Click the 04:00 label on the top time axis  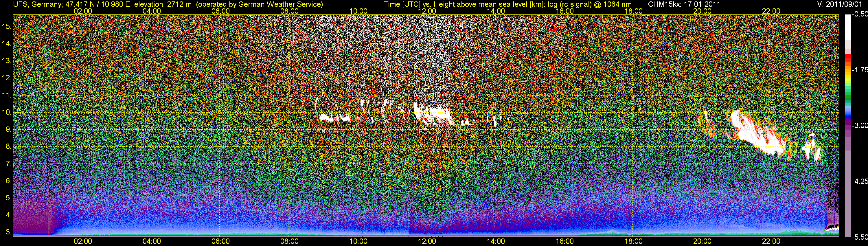(152, 11)
